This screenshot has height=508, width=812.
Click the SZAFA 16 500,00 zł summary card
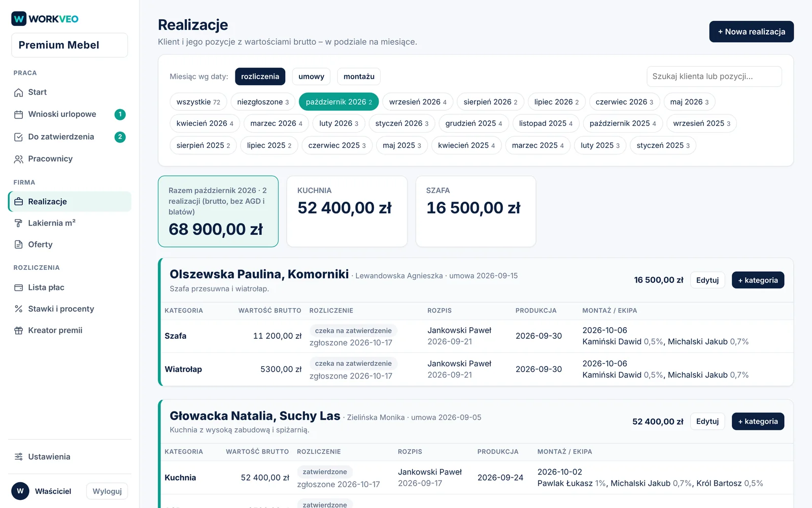coord(476,211)
